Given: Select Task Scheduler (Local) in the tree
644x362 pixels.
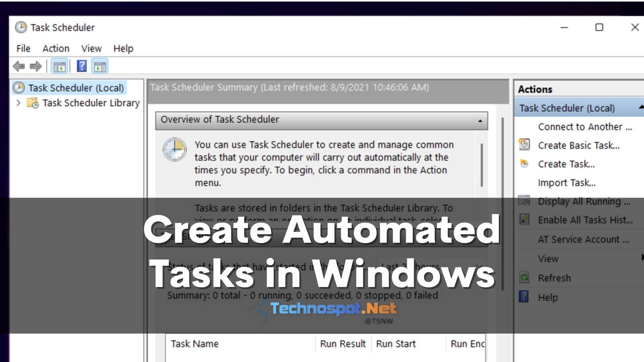Looking at the screenshot, I should tap(76, 88).
